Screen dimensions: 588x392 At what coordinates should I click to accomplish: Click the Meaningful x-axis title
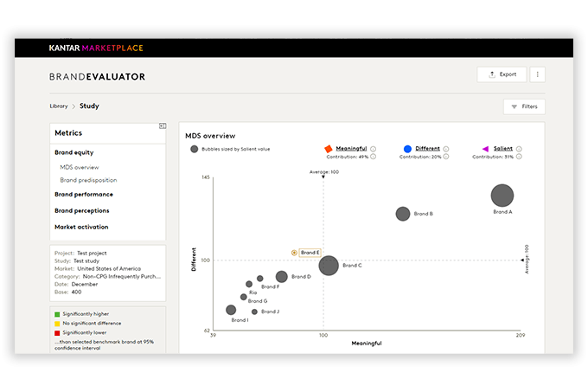[367, 344]
